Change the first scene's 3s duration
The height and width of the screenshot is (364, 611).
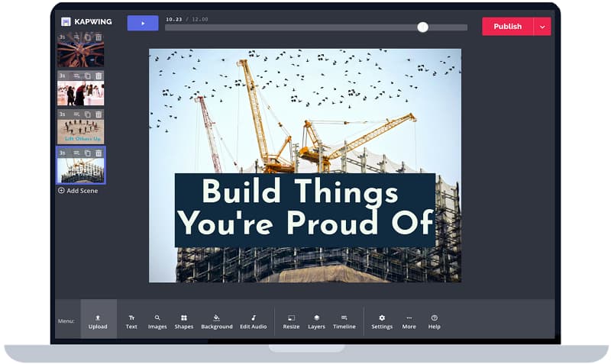point(62,37)
